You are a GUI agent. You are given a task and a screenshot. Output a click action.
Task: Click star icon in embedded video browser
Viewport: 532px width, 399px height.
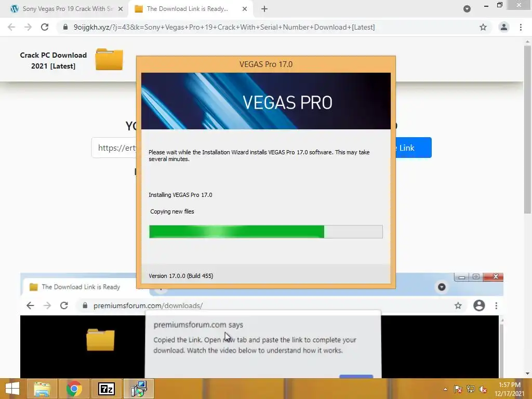tap(458, 305)
